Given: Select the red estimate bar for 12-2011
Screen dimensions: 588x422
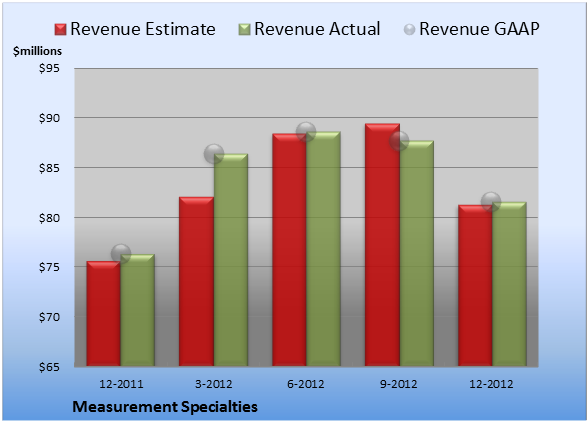Looking at the screenshot, I should [x=104, y=314].
